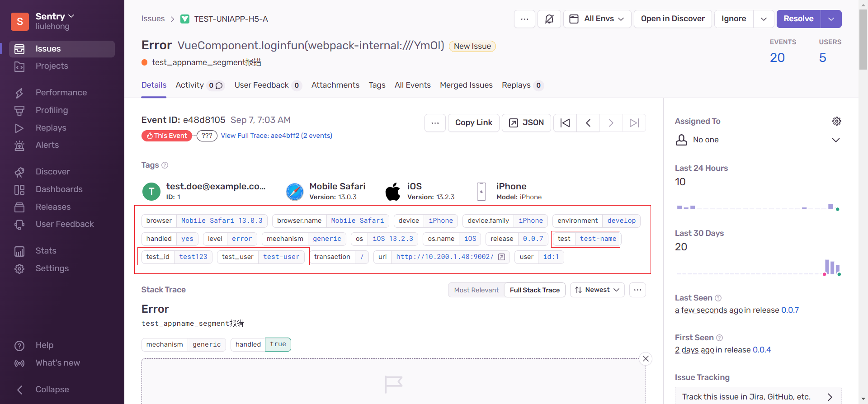Open the Issues sidebar item
Screen dimensions: 868x404
pos(62,49)
